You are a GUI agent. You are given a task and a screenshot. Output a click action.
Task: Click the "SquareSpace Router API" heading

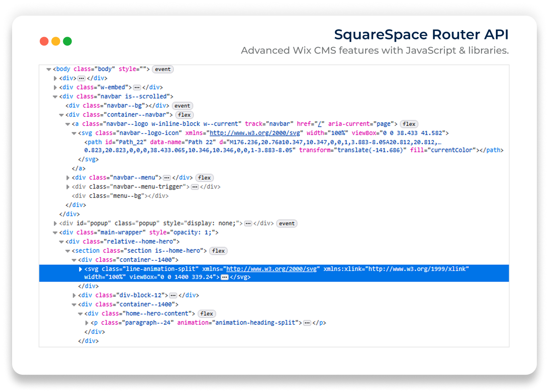(421, 35)
